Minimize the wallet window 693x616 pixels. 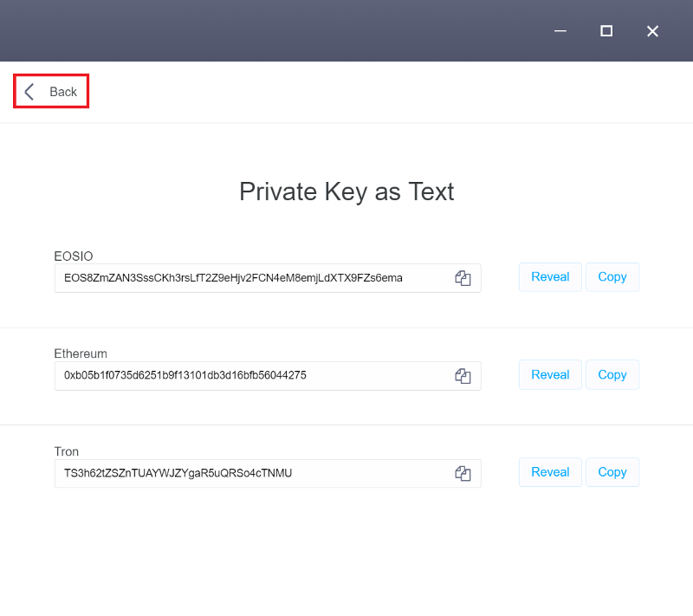pos(560,31)
